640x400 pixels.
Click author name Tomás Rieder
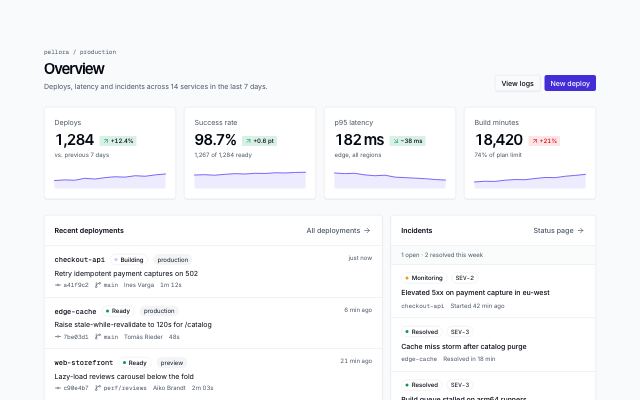[143, 337]
